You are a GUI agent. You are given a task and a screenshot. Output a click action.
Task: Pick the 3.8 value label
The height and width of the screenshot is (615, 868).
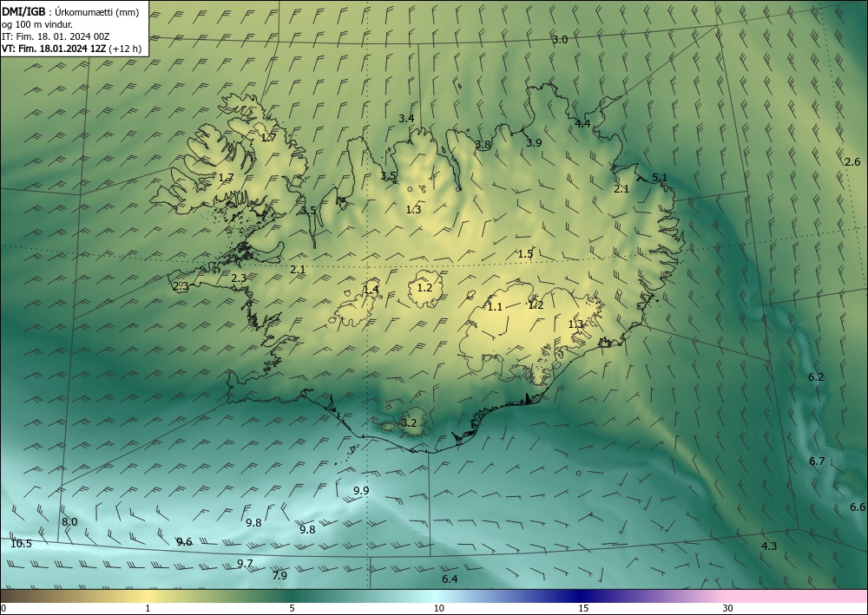tap(483, 145)
